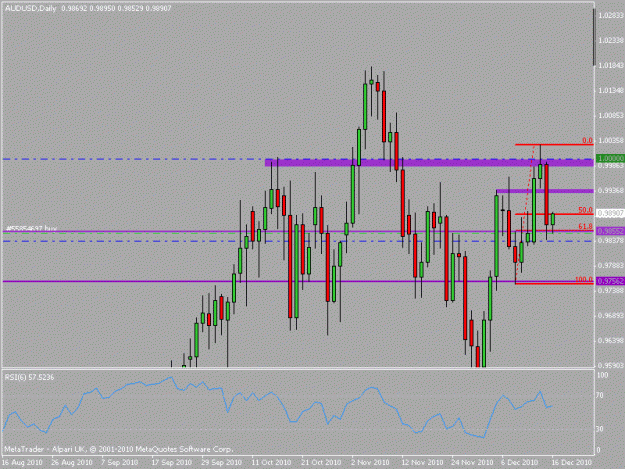Click the 24 Nov 2010 date label
Viewport: 625px width, 469px height.
472,462
